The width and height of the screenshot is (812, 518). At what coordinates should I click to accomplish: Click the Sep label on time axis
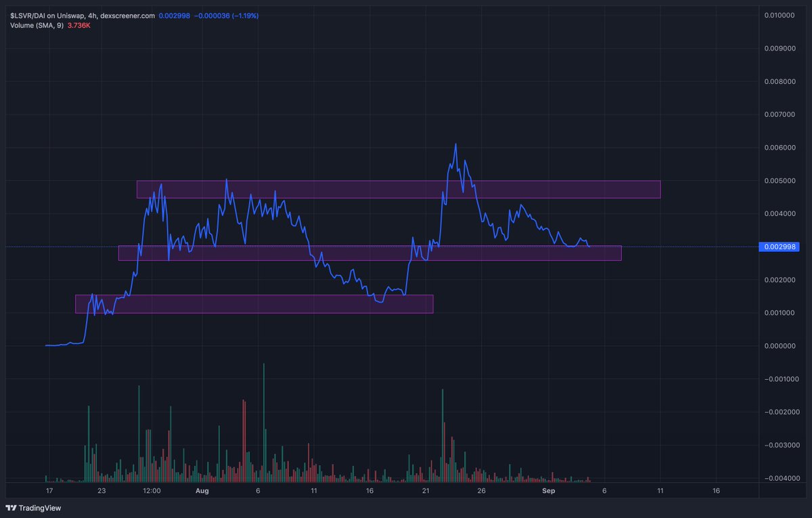[x=549, y=490]
